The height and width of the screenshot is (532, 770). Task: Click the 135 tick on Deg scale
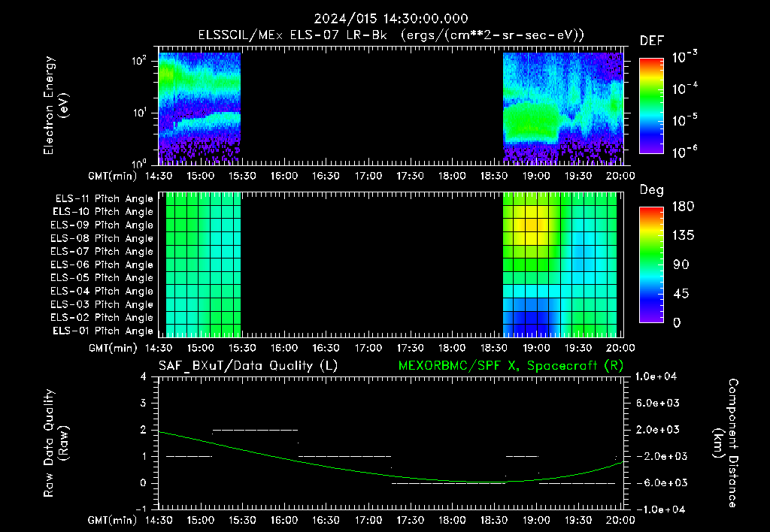(683, 235)
